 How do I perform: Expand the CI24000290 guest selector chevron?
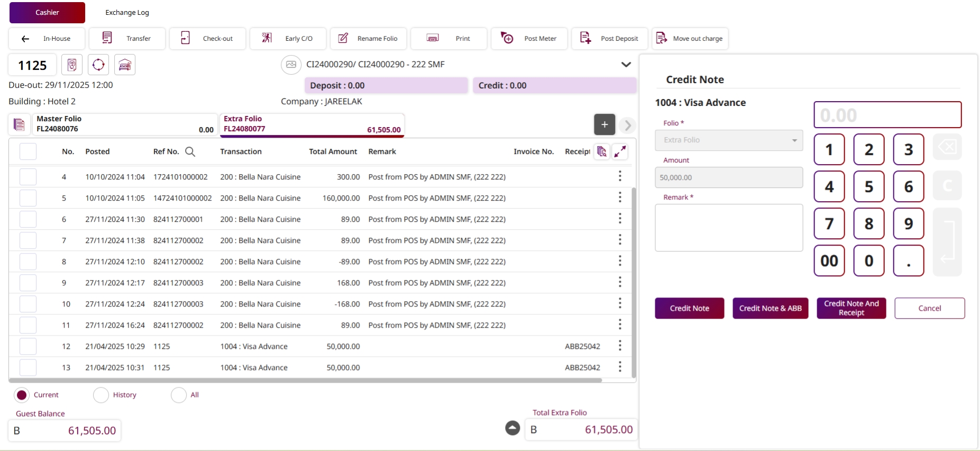(626, 65)
